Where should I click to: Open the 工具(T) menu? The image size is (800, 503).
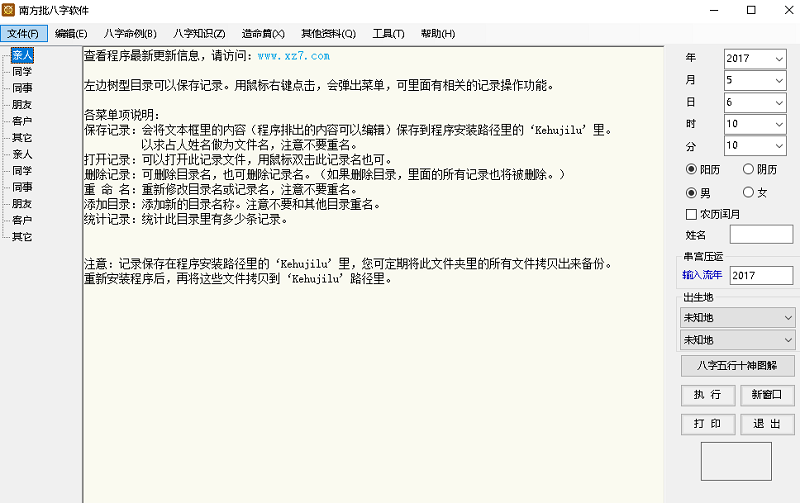388,34
